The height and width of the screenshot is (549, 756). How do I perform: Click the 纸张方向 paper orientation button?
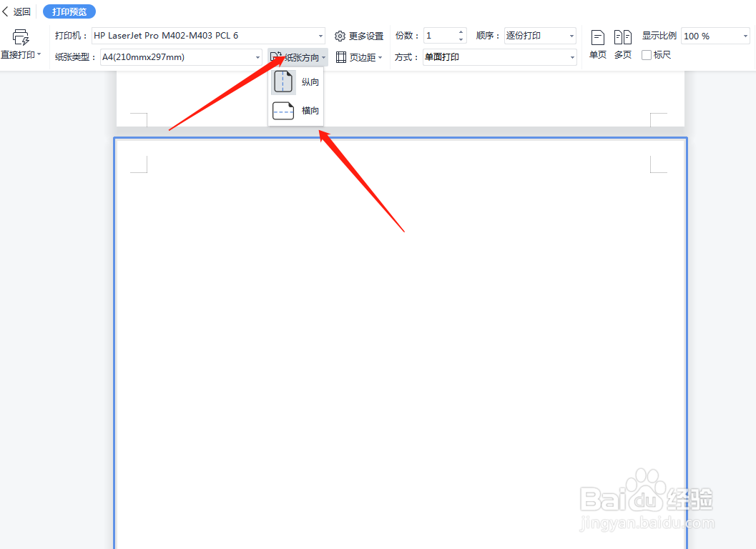pos(298,57)
